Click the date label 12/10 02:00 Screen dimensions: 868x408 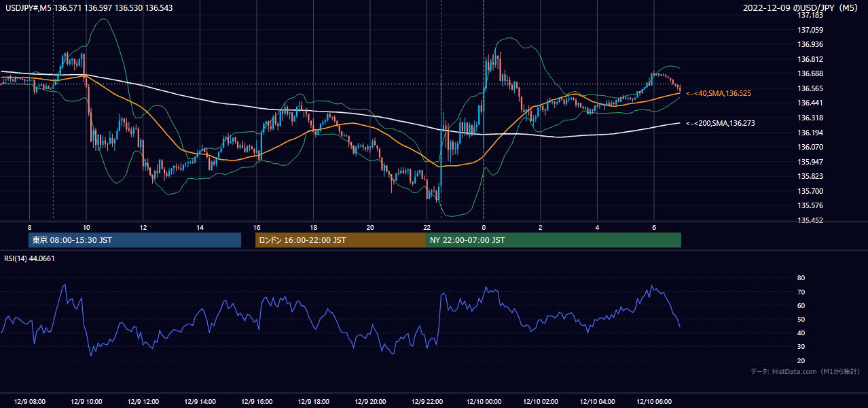[540, 402]
